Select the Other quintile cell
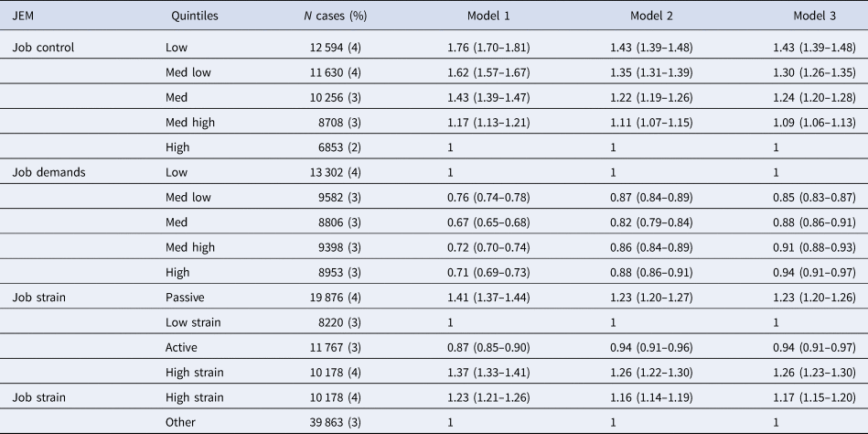The height and width of the screenshot is (434, 868). point(181,421)
